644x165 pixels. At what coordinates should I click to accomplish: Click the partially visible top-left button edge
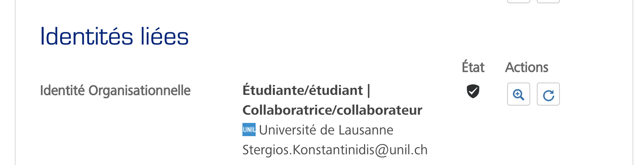pos(518,1)
